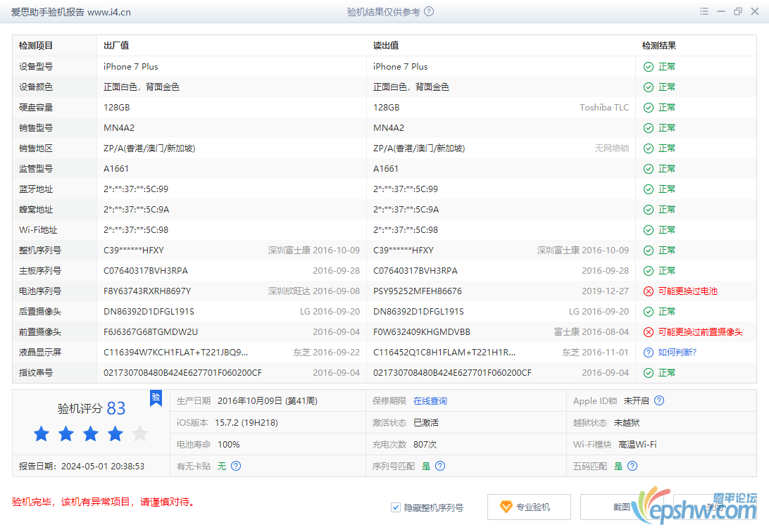
Task: Select the status check icon for 蜂窝地址
Action: coord(649,210)
